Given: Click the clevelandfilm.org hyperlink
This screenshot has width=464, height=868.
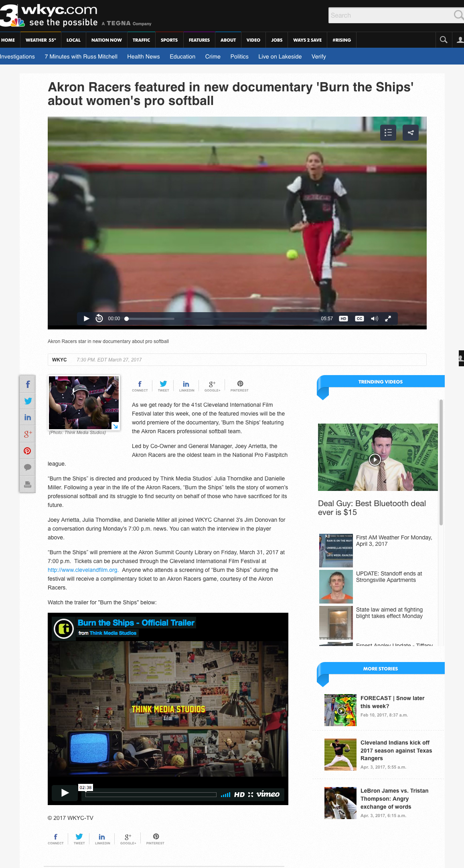Looking at the screenshot, I should (x=83, y=570).
